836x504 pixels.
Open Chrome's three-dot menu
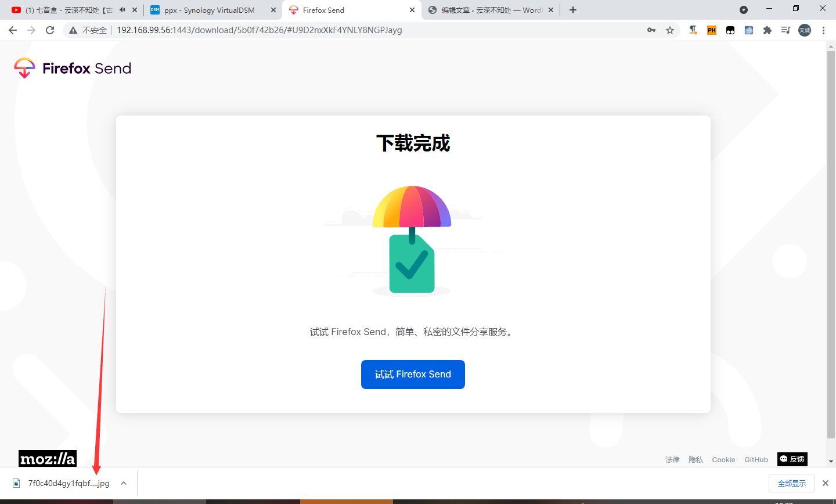pos(824,30)
